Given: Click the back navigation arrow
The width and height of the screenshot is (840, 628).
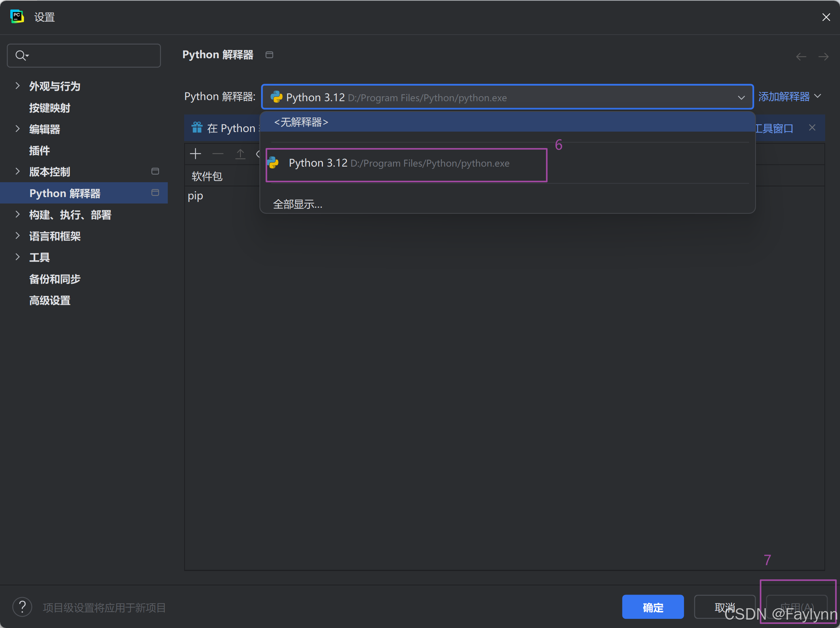Looking at the screenshot, I should click(801, 57).
